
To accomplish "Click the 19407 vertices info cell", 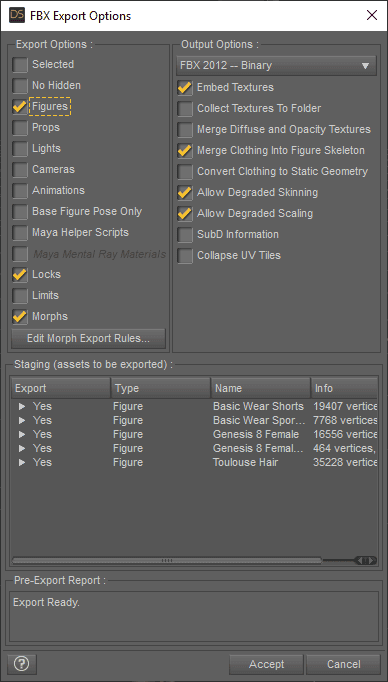I will (x=345, y=407).
